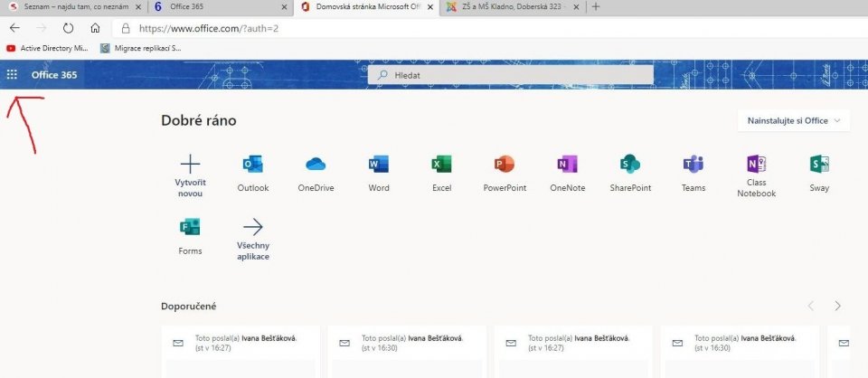Open SharePoint
This screenshot has height=378, width=868.
pyautogui.click(x=630, y=174)
